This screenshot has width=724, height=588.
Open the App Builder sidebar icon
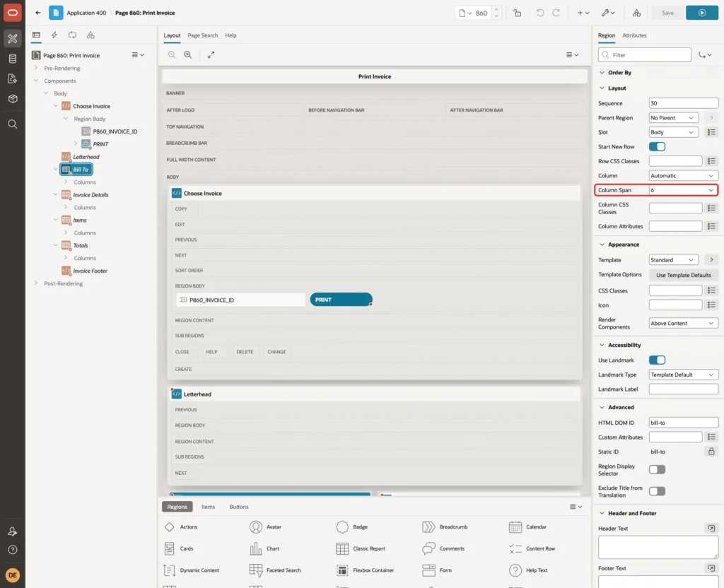tap(13, 39)
